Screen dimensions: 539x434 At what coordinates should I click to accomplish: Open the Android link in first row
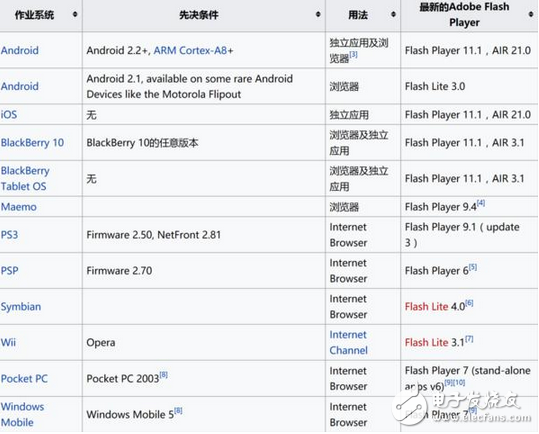[x=20, y=51]
